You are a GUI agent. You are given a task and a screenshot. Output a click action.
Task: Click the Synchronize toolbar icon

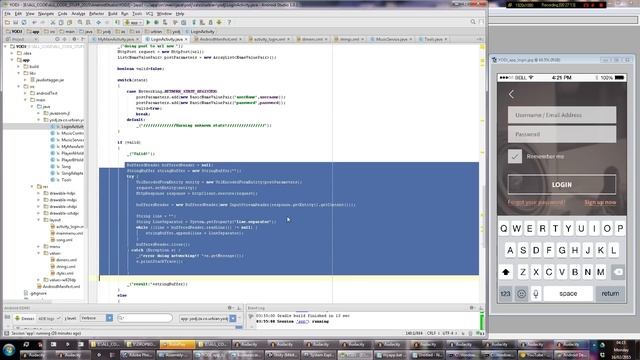click(24, 22)
